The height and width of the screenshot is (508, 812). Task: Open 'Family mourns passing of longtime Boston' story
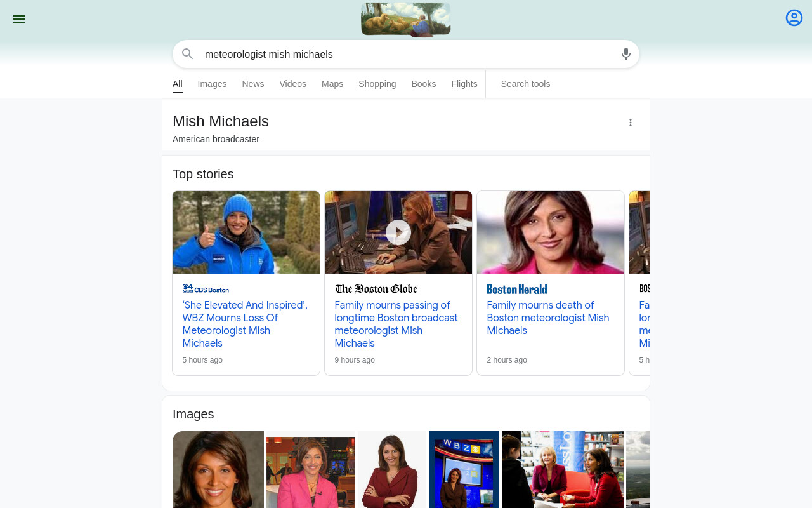click(x=397, y=324)
